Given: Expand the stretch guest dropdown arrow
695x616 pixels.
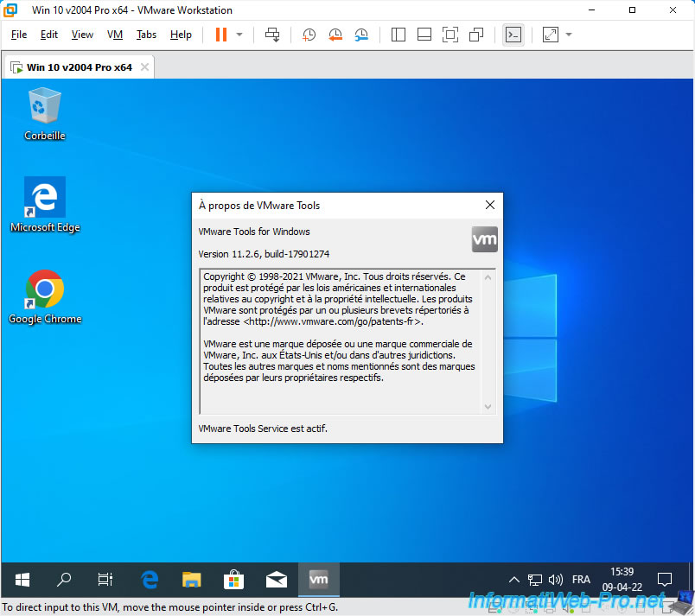Looking at the screenshot, I should [x=569, y=35].
